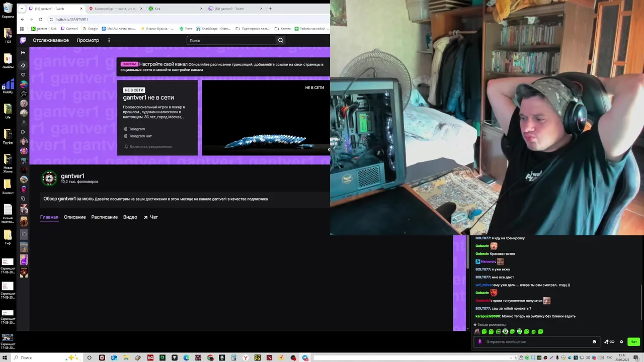Click username wtf_m0ve in chat
Viewport: 644px width, 362px height.
[484, 285]
